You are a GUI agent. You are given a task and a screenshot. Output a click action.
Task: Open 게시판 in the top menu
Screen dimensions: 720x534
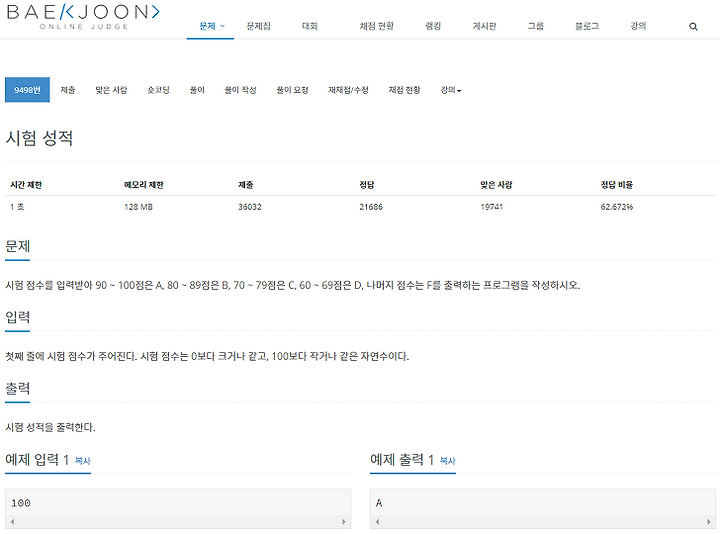(x=484, y=26)
